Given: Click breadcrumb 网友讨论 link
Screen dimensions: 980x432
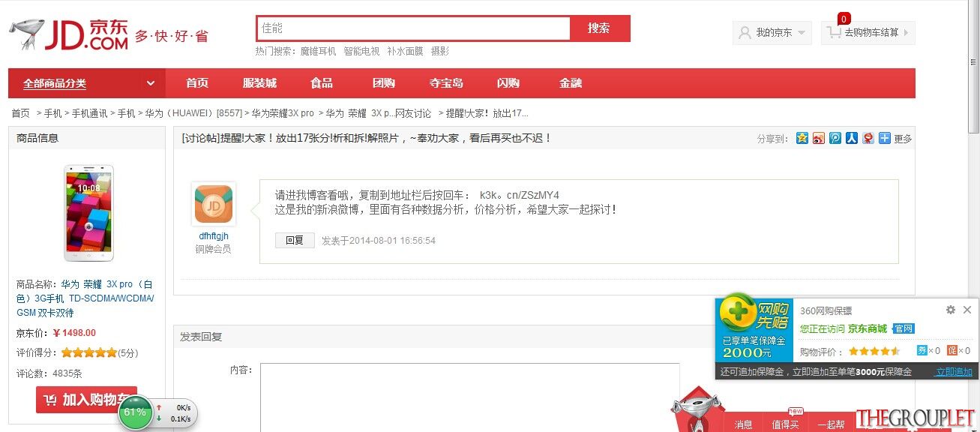Looking at the screenshot, I should tap(413, 113).
